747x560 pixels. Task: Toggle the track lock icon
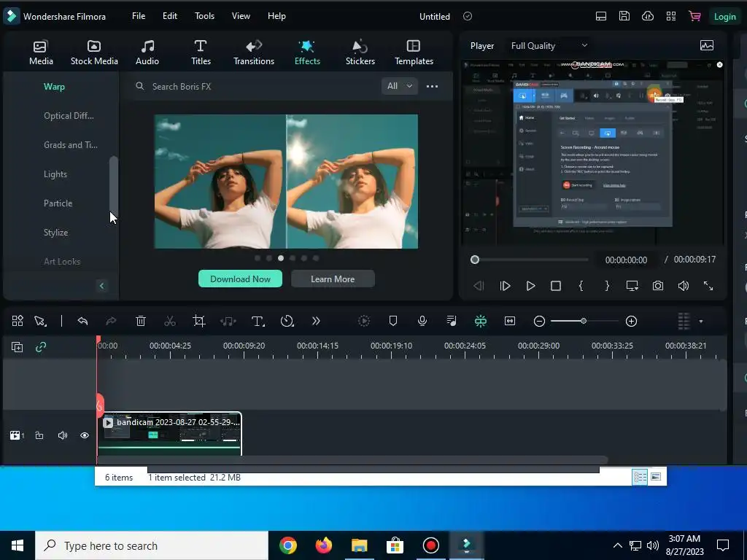39,435
